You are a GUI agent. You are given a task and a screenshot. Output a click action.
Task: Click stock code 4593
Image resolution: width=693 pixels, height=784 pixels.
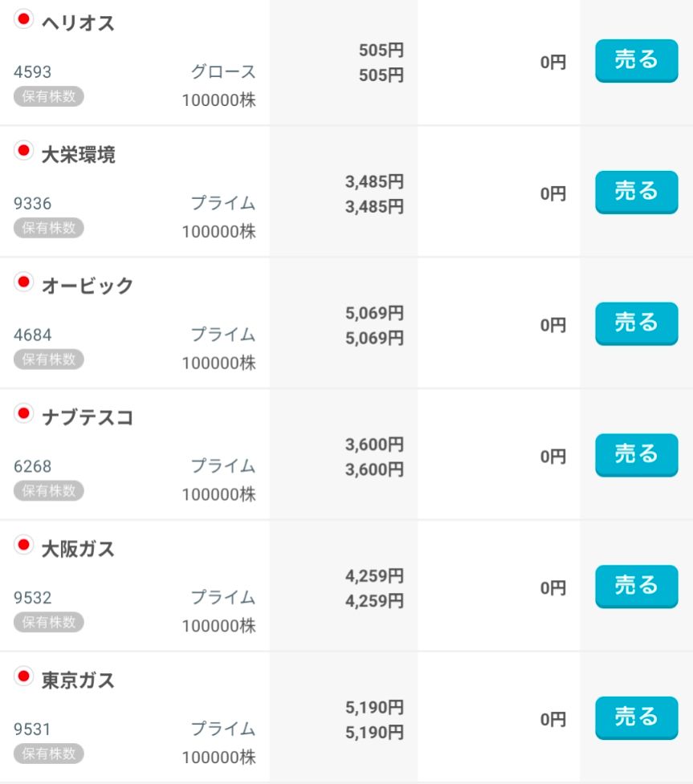(x=32, y=72)
